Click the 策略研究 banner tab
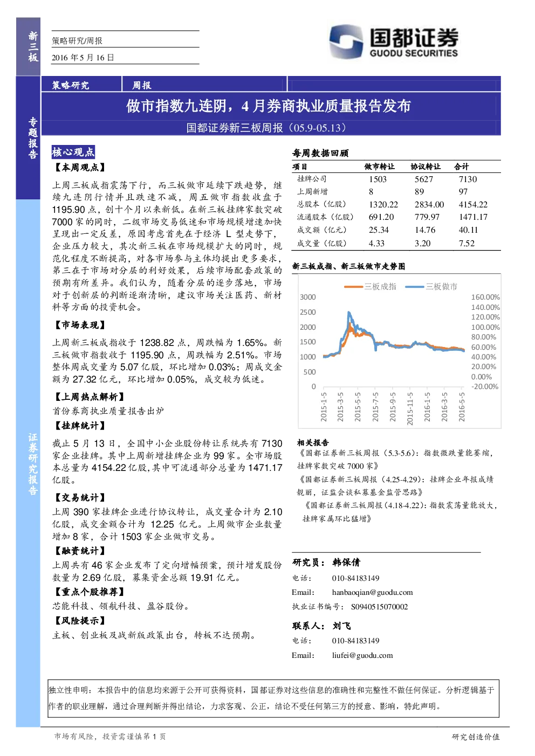 pyautogui.click(x=71, y=85)
